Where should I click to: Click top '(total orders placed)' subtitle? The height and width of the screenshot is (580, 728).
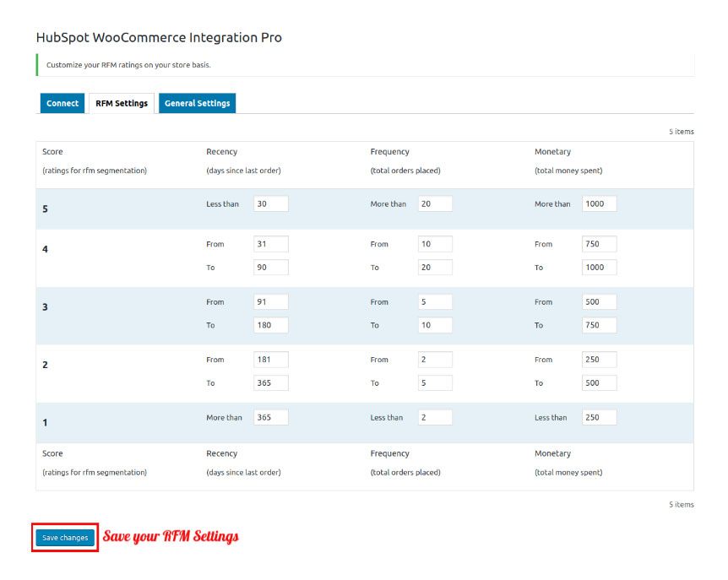point(405,171)
